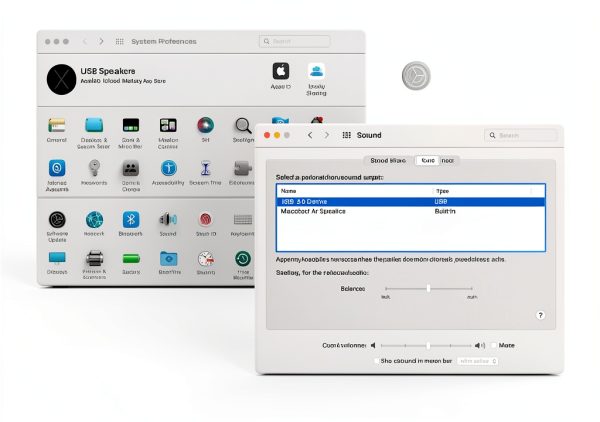Open Time Machine preferences
600x422 pixels.
click(x=243, y=259)
